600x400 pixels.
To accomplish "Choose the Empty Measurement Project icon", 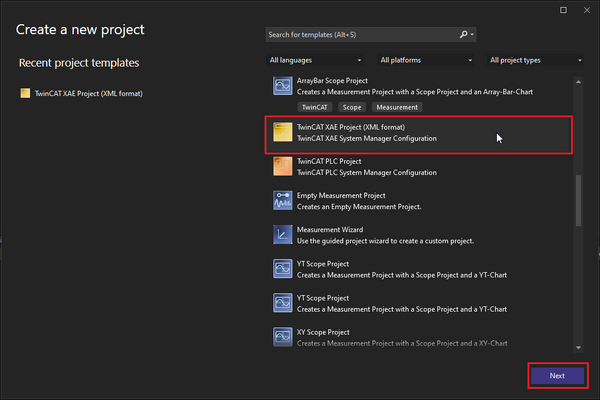I will coord(282,201).
